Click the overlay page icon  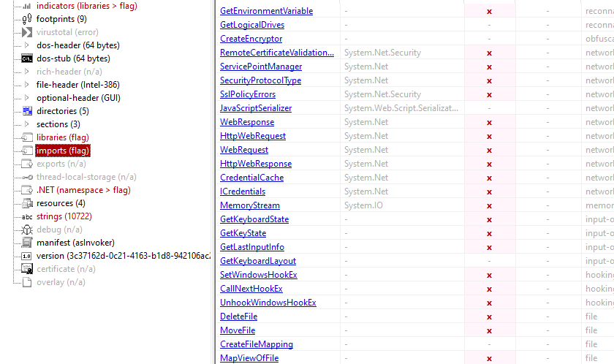[27, 282]
